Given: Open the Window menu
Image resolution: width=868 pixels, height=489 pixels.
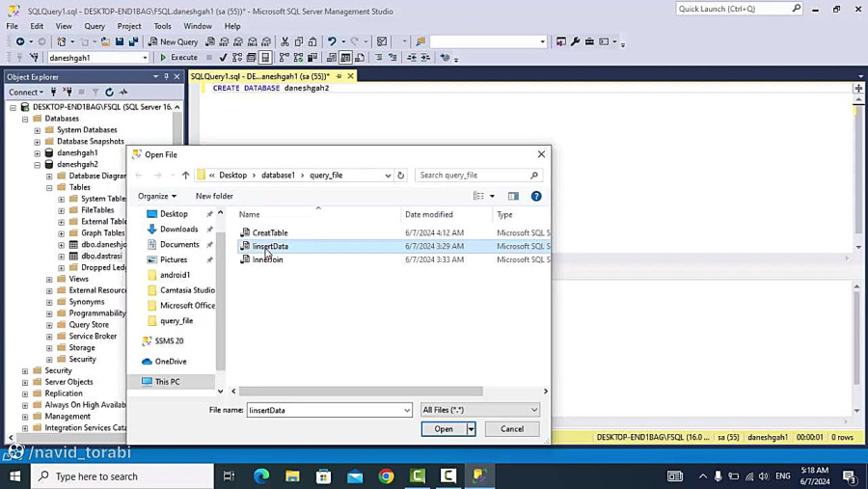Looking at the screenshot, I should coord(198,26).
